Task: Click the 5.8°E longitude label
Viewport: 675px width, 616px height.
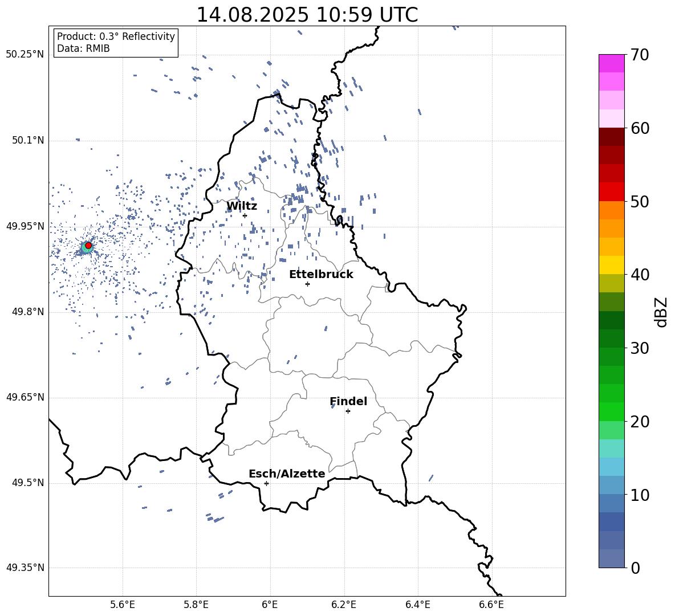Action: tap(196, 605)
